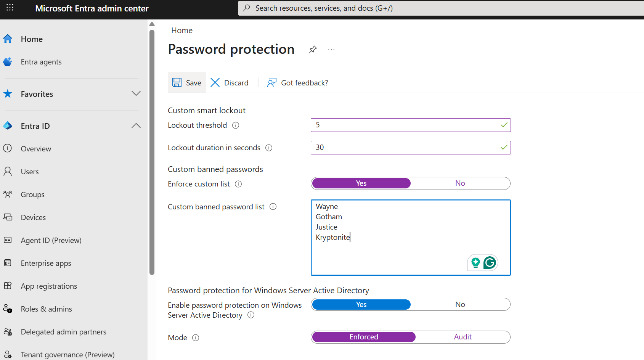644x360 pixels.
Task: Open the more options ellipsis menu
Action: [x=331, y=50]
